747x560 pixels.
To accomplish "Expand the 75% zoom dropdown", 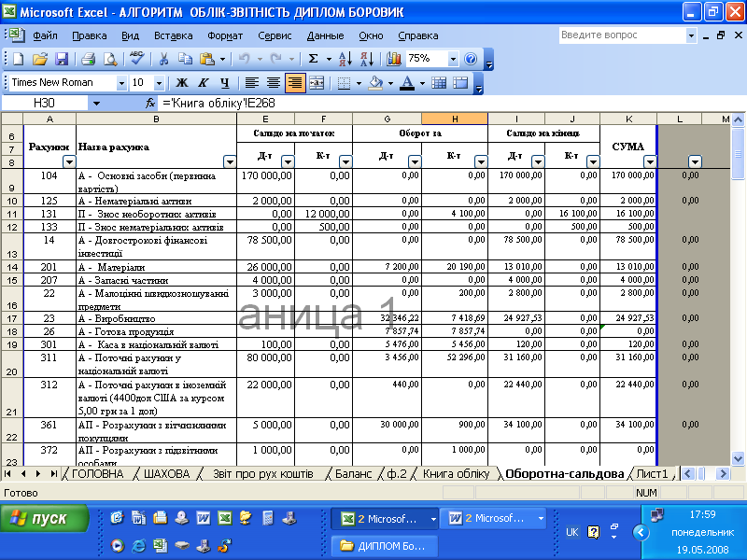I will coord(453,59).
